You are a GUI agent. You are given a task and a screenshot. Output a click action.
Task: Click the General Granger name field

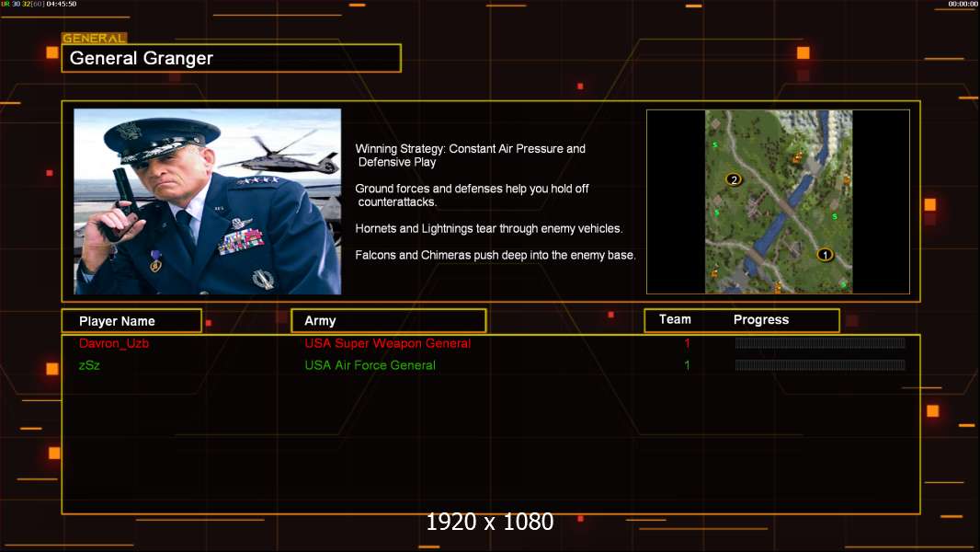(x=231, y=58)
